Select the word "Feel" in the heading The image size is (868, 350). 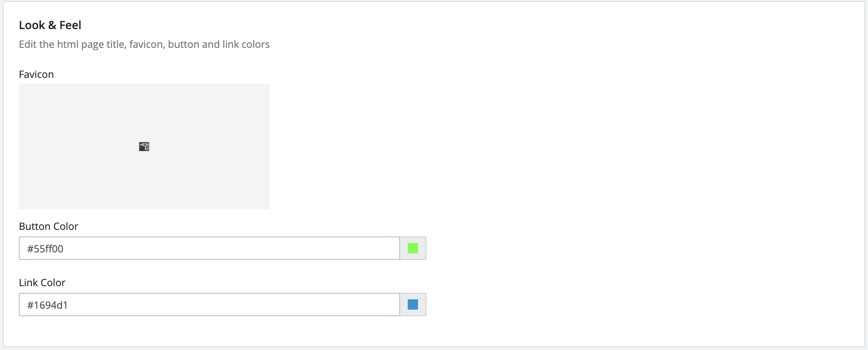(70, 25)
